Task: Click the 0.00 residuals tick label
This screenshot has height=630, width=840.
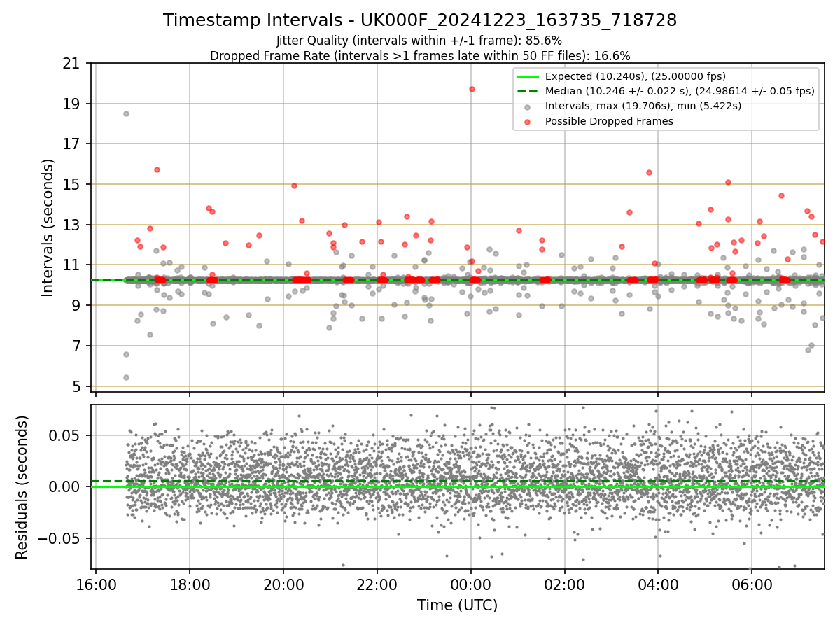Action: 64,486
